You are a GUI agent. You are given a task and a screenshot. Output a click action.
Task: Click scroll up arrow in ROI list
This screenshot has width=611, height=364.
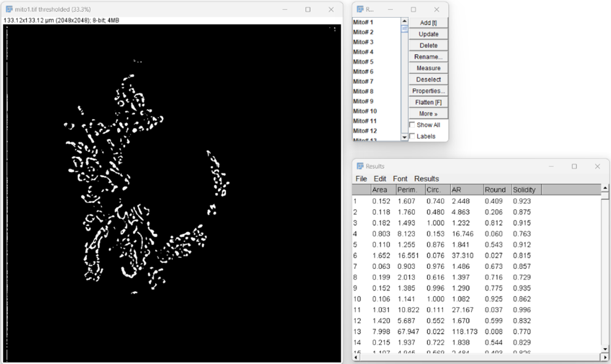pos(404,21)
